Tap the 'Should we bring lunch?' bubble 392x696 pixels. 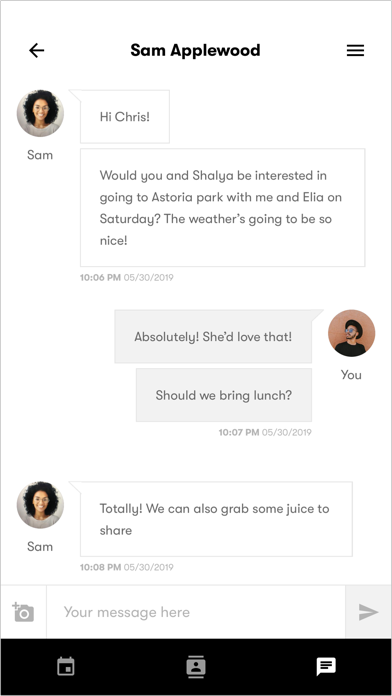(x=224, y=395)
